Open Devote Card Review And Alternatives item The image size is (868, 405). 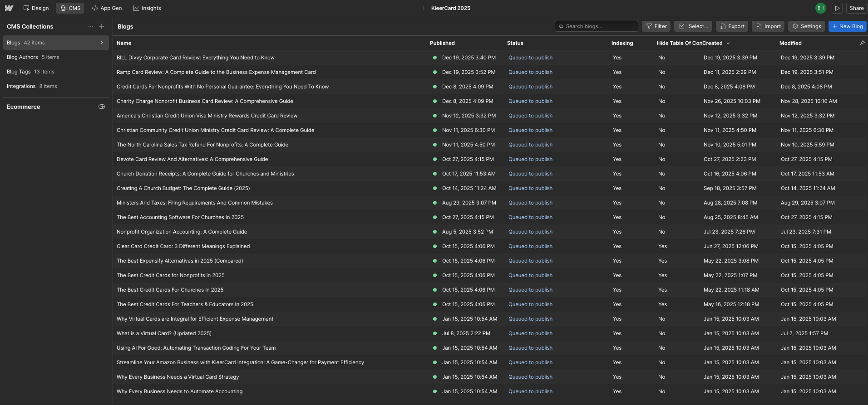(x=192, y=159)
